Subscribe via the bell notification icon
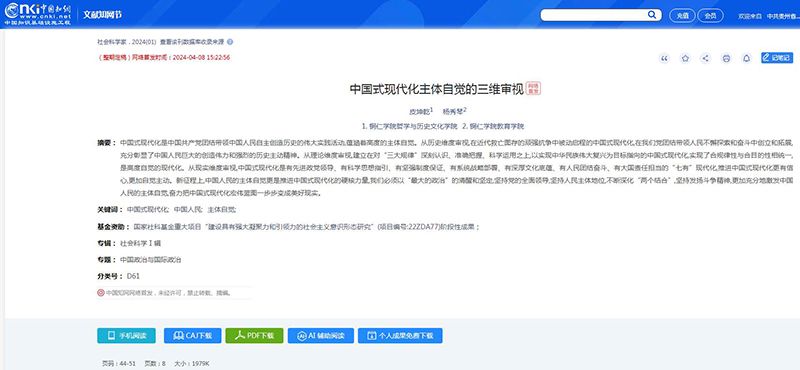 click(x=746, y=58)
